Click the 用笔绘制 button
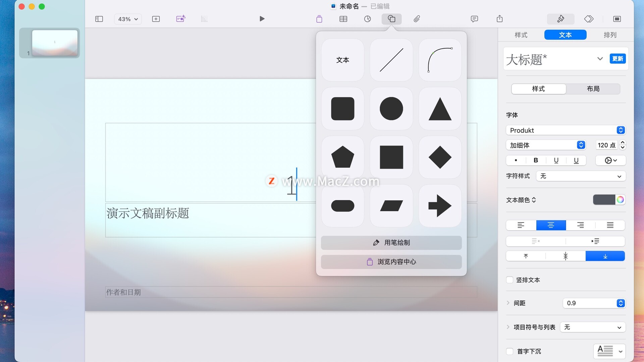 (x=391, y=243)
